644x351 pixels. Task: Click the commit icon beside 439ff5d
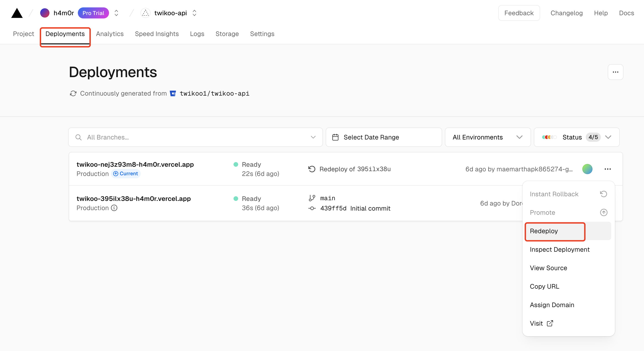point(312,208)
